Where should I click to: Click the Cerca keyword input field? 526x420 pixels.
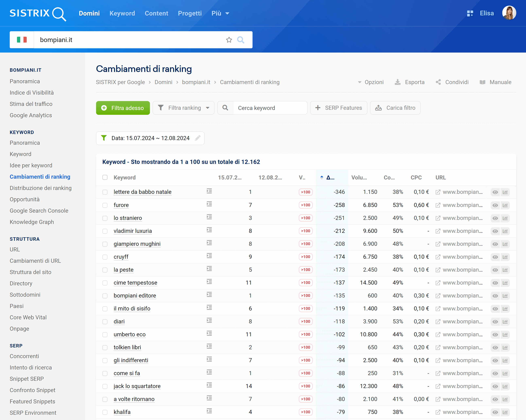tap(270, 108)
